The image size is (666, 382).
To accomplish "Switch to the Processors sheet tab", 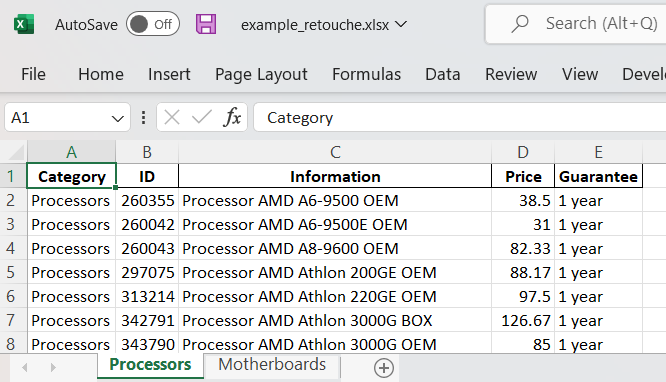I will 150,365.
